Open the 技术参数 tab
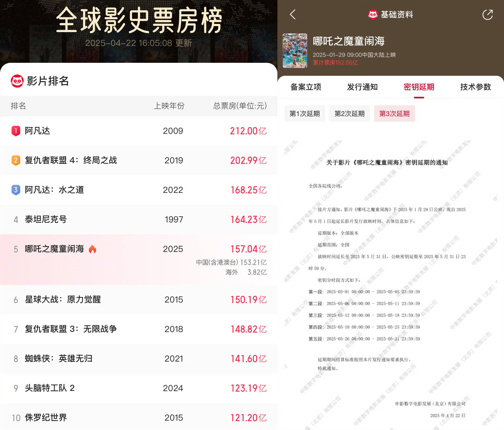This screenshot has width=504, height=430. pyautogui.click(x=475, y=87)
